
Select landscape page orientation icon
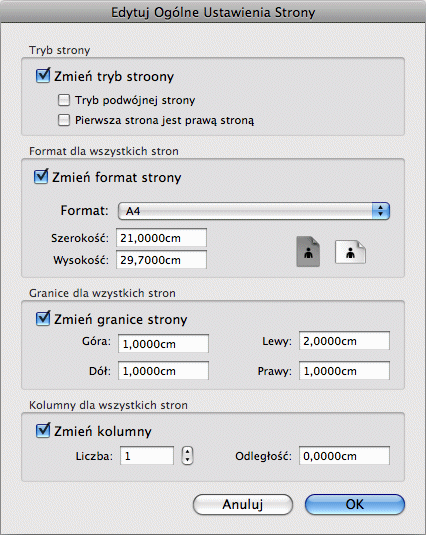(x=350, y=252)
